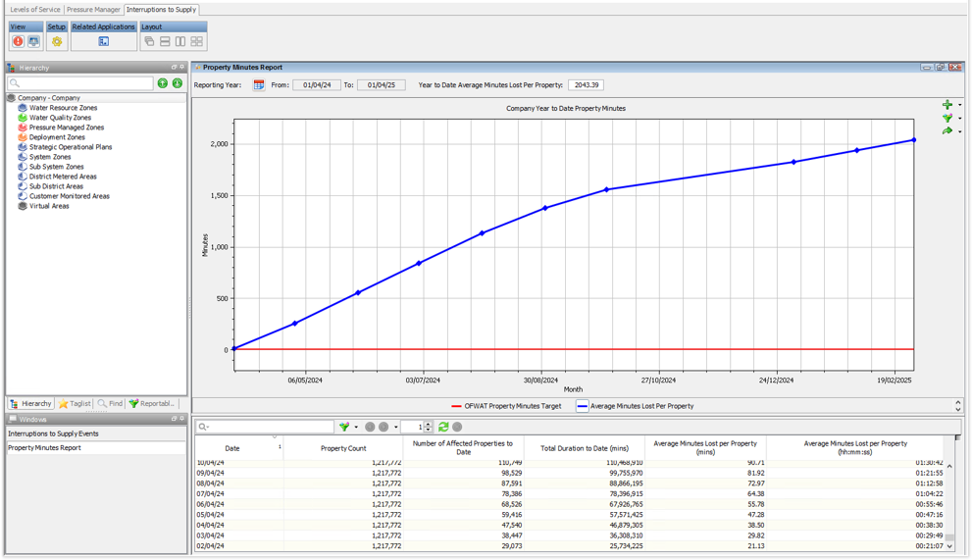Open the page navigation dropdown arrow
Screen dimensions: 972x560
(396, 428)
